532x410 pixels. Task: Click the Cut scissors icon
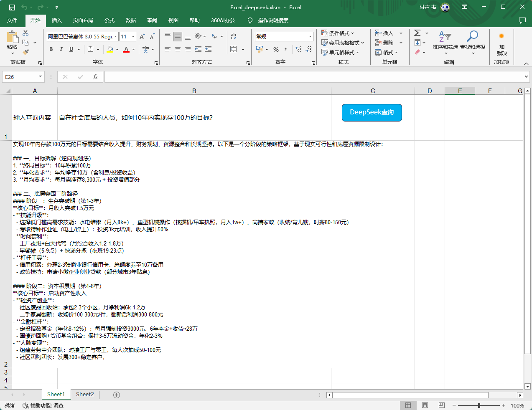[25, 33]
